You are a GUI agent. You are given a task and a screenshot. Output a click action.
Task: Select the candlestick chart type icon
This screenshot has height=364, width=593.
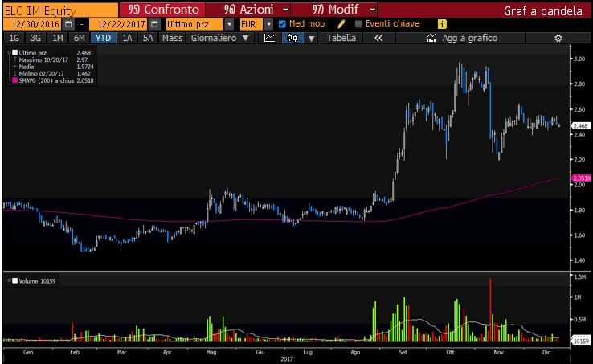(x=292, y=38)
